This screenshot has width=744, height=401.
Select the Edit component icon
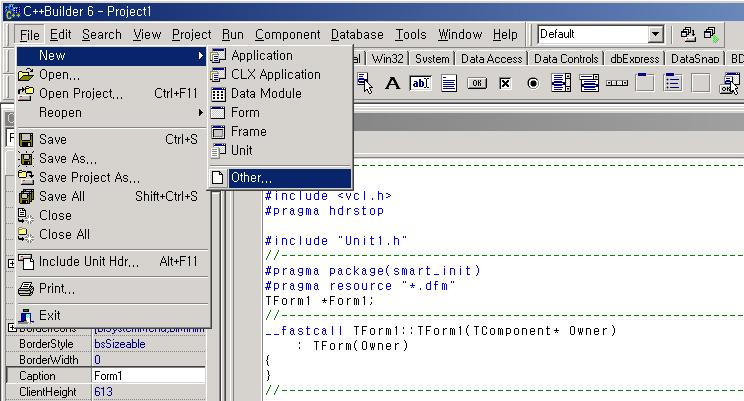[x=420, y=84]
